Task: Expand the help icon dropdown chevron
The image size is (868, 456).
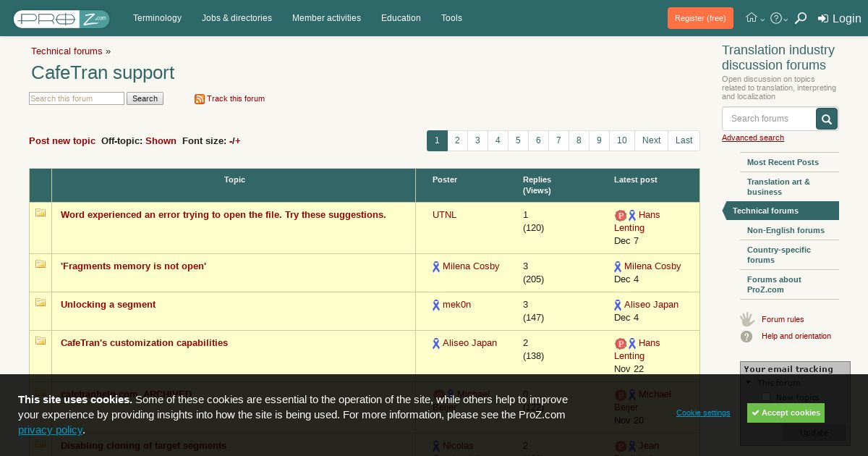Action: click(786, 20)
